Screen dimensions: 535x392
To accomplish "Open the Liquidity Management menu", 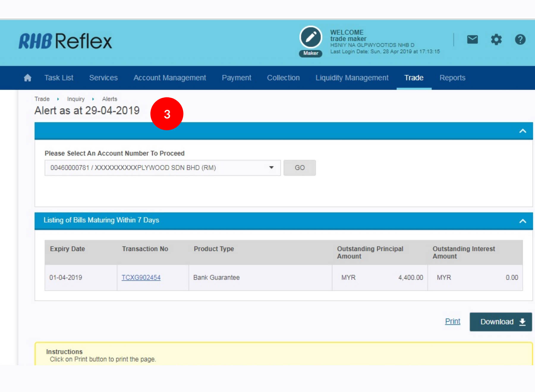I will pyautogui.click(x=352, y=78).
